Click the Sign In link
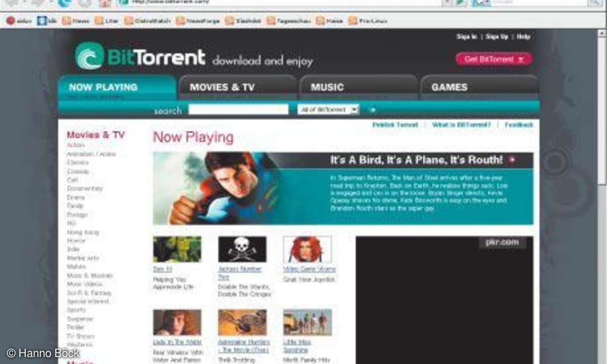The width and height of the screenshot is (607, 364). 466,36
